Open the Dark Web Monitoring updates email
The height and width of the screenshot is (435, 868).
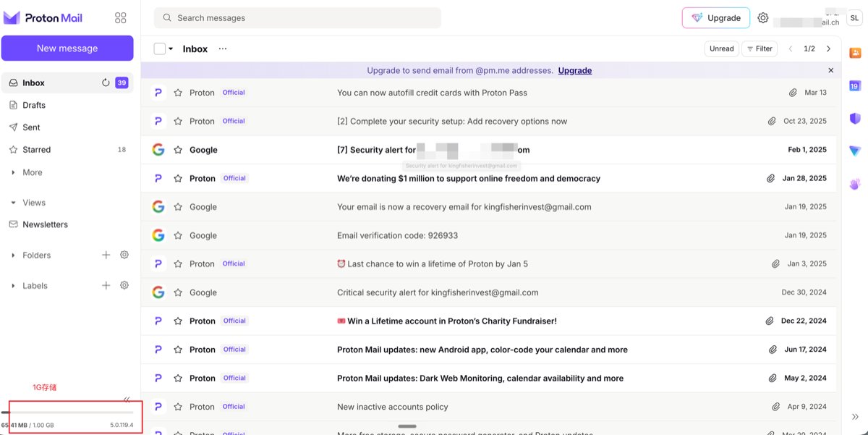[489, 378]
